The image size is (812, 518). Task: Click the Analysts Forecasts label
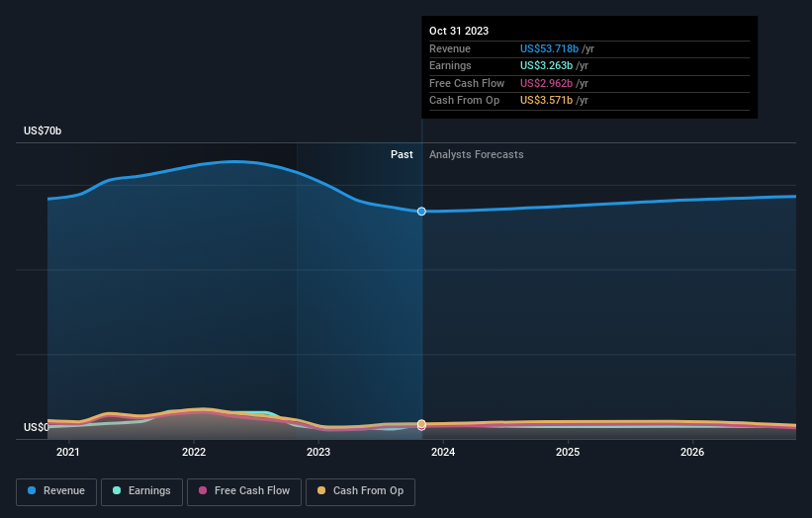(477, 155)
